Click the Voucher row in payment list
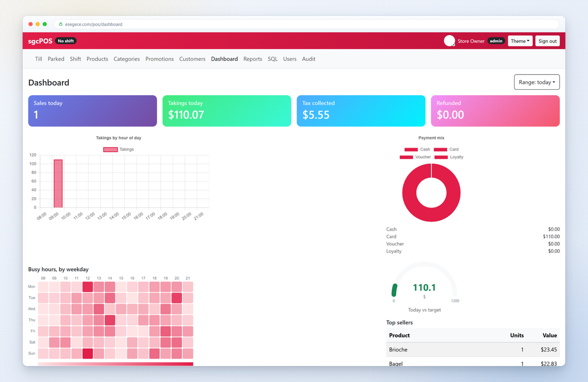588x382 pixels. click(473, 244)
